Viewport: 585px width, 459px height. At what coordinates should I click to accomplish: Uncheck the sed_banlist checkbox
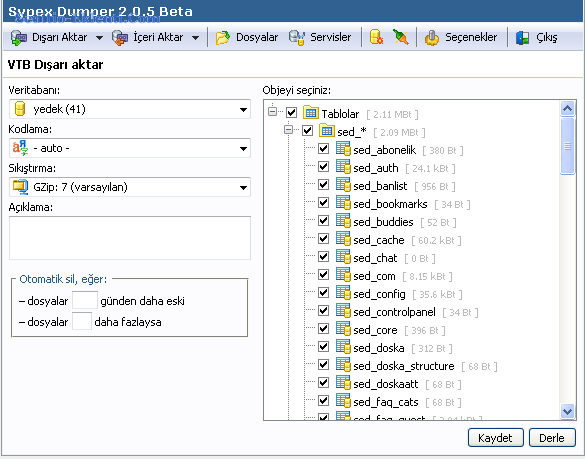coord(323,185)
